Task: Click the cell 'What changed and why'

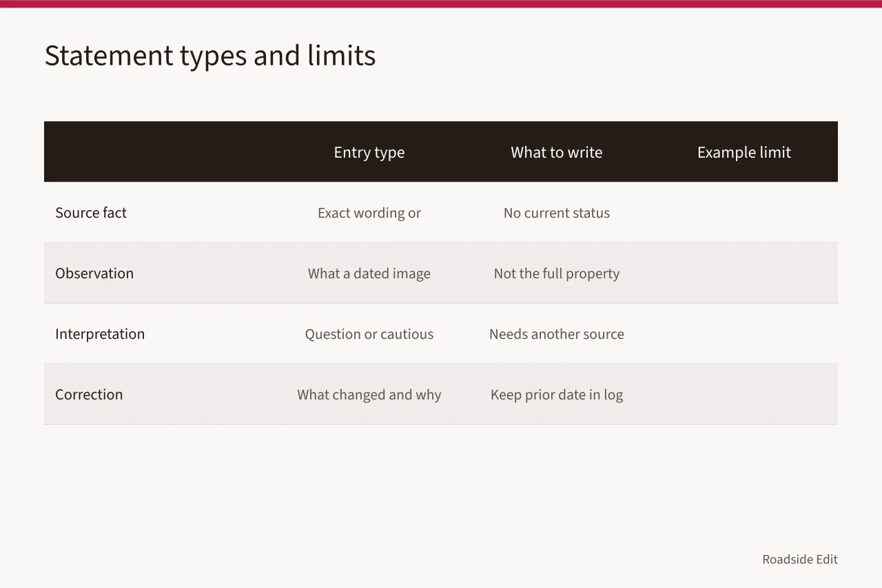Action: [369, 395]
